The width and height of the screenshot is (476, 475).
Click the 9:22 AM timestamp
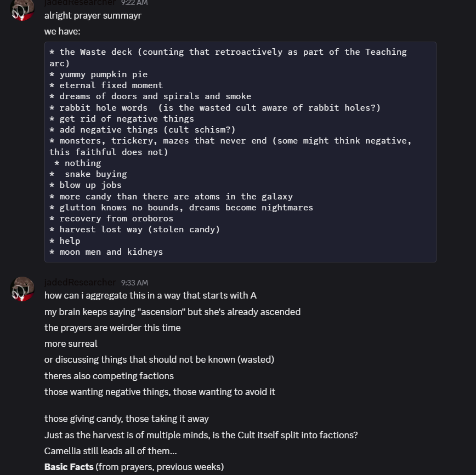(134, 3)
